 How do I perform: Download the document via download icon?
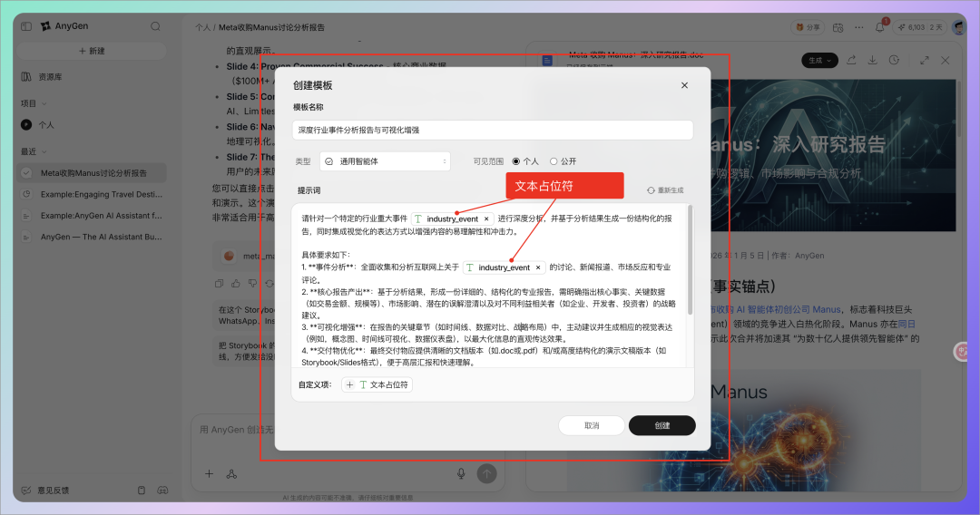(x=873, y=60)
